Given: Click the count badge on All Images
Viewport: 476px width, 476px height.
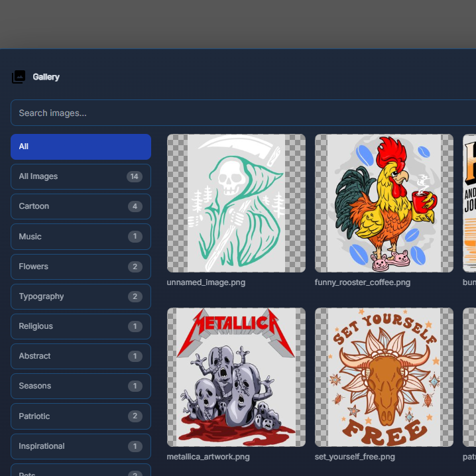Looking at the screenshot, I should [135, 177].
